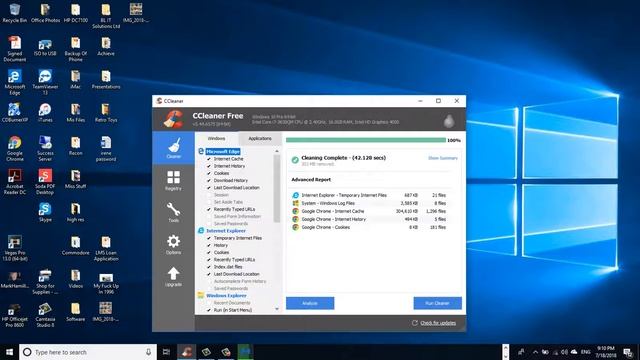The height and width of the screenshot is (360, 640).
Task: Click the Analyze button
Action: (310, 303)
